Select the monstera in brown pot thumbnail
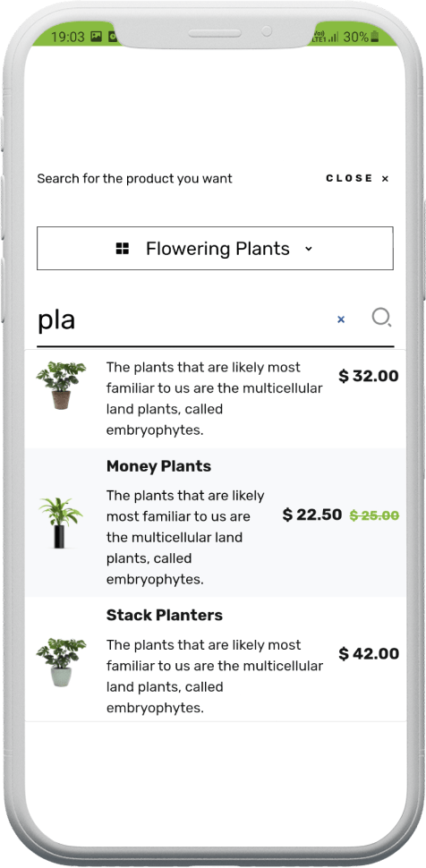This screenshot has width=426, height=868. click(x=61, y=385)
